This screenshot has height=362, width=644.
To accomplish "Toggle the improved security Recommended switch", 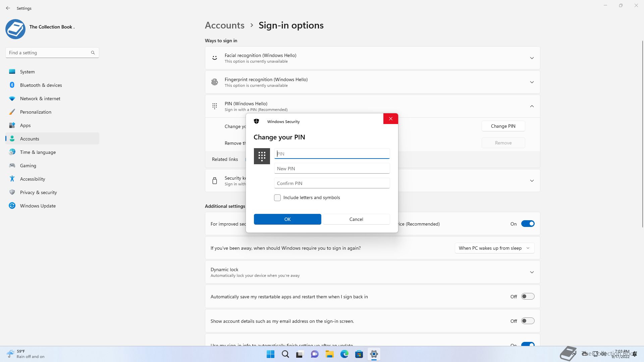I will click(528, 224).
